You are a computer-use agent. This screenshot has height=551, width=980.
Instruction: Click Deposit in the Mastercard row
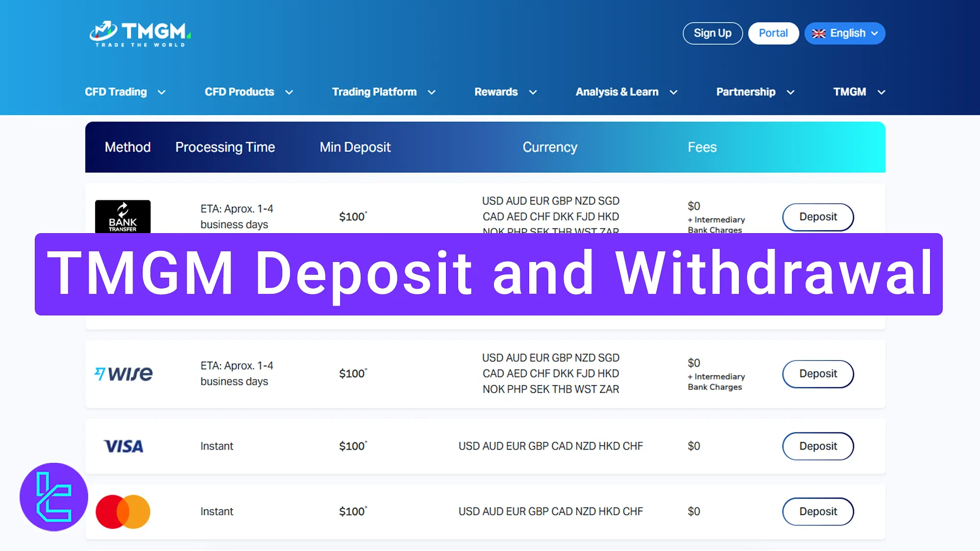(x=818, y=511)
